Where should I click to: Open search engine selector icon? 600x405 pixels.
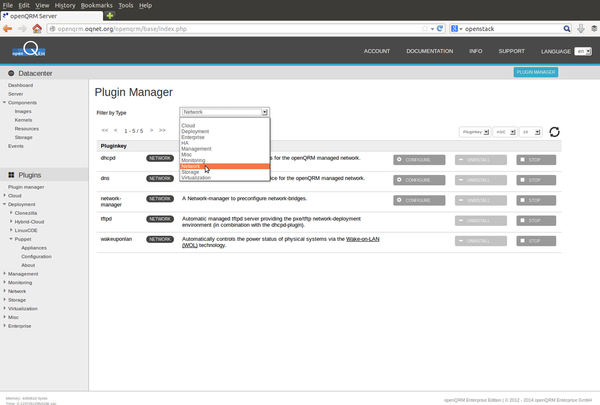tap(456, 29)
